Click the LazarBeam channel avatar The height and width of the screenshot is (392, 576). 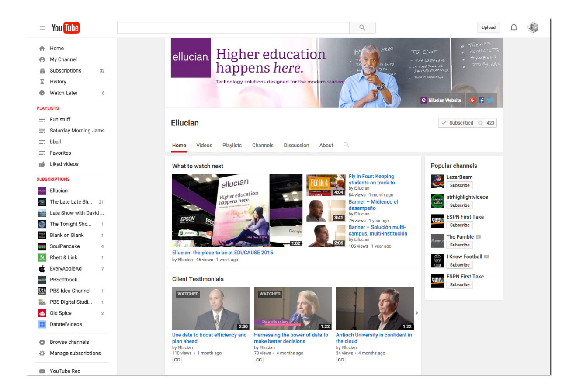pyautogui.click(x=437, y=181)
